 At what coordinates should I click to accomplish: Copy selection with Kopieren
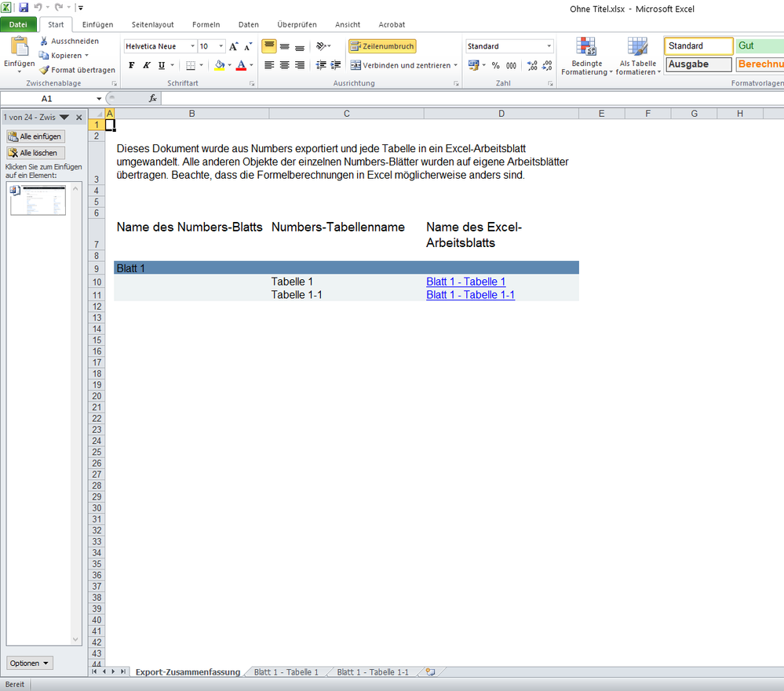64,56
